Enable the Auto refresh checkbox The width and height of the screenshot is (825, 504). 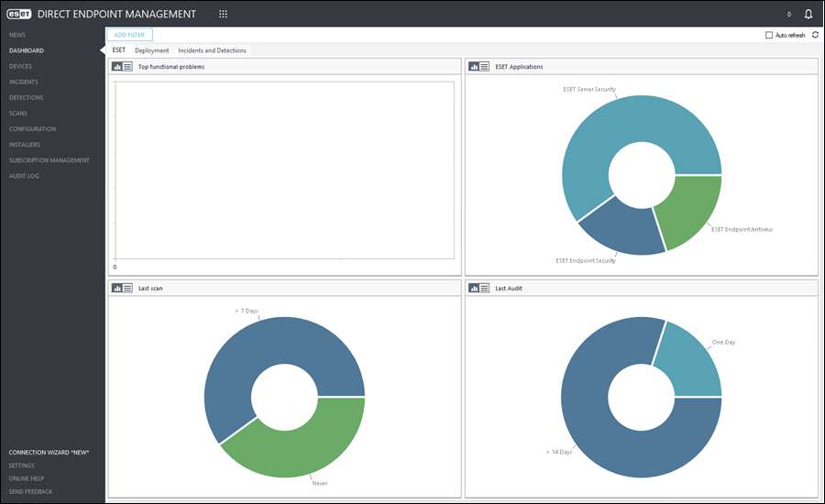pos(769,35)
